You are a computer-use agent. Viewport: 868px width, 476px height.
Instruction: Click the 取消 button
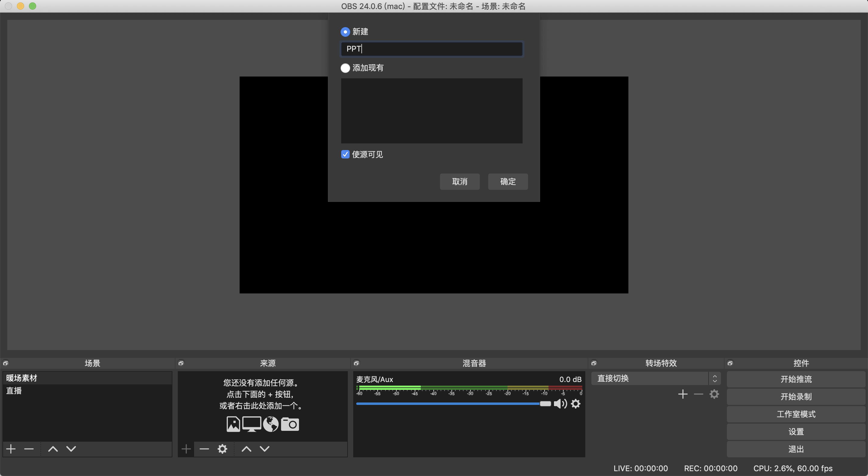(x=459, y=182)
